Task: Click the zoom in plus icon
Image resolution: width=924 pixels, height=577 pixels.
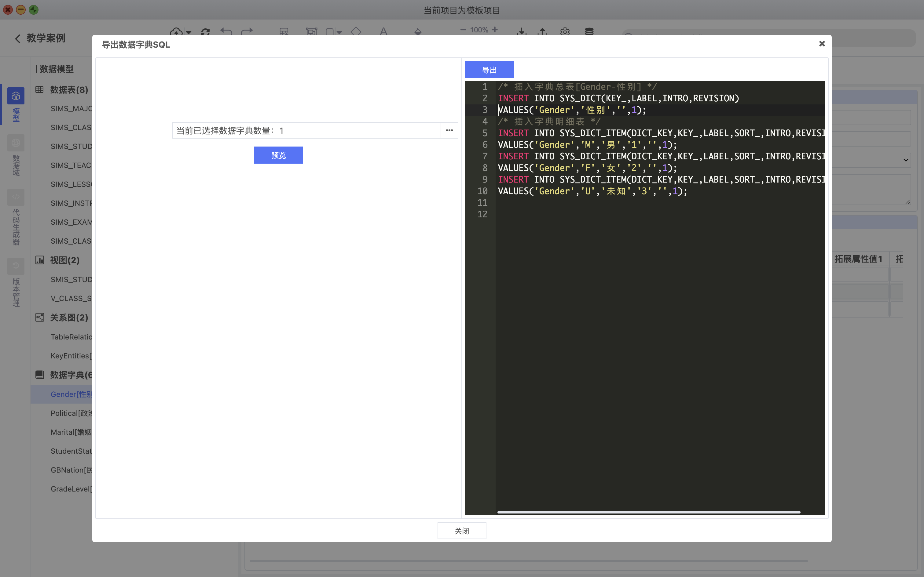Action: pyautogui.click(x=495, y=30)
